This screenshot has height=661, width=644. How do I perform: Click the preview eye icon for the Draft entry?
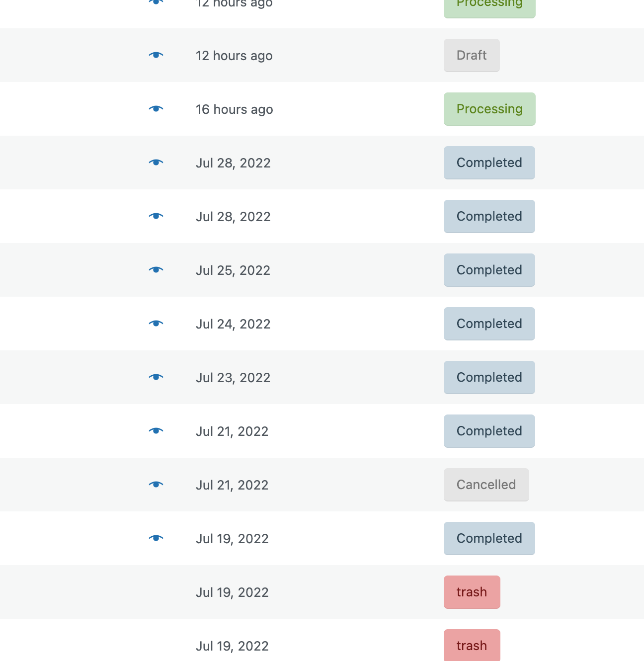pyautogui.click(x=156, y=55)
